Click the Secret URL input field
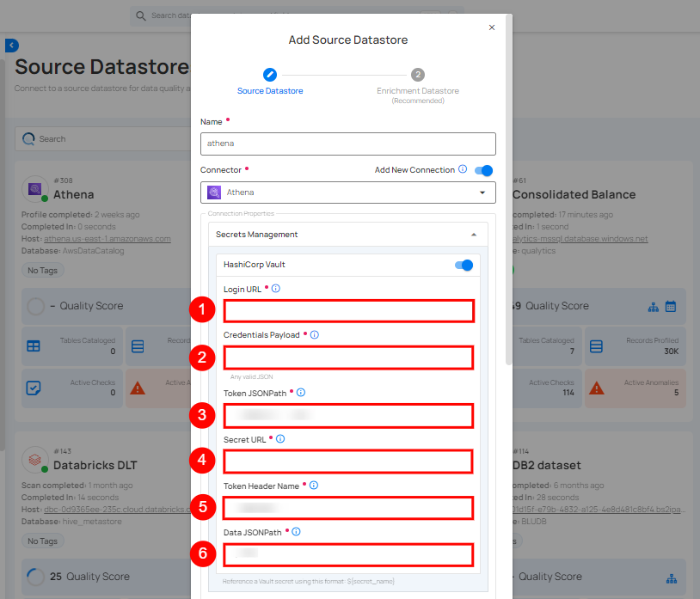 (x=348, y=461)
